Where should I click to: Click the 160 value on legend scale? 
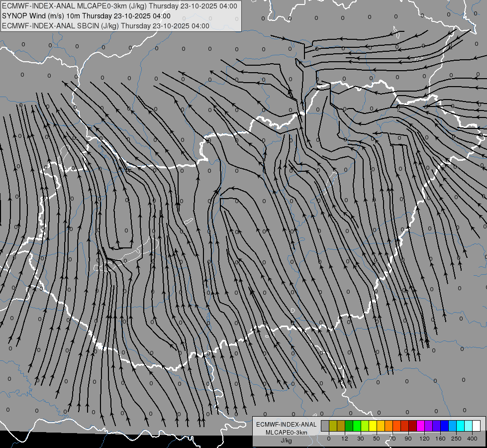tap(440, 439)
